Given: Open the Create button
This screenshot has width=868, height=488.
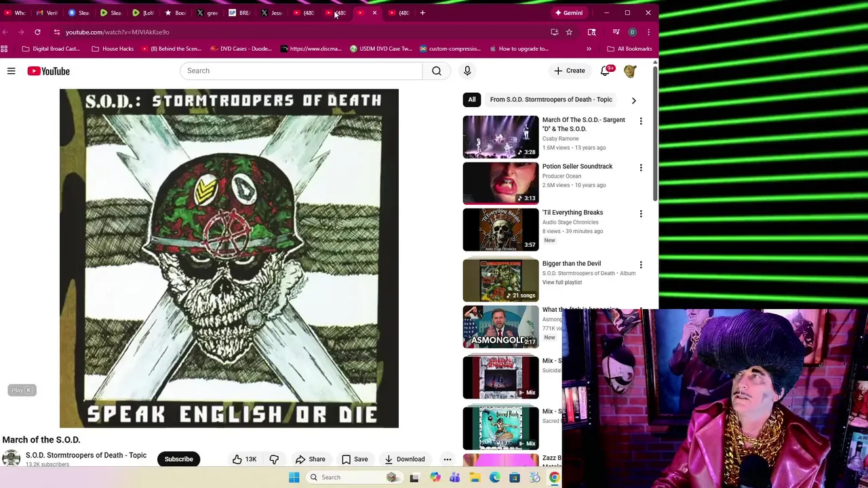Looking at the screenshot, I should 569,70.
